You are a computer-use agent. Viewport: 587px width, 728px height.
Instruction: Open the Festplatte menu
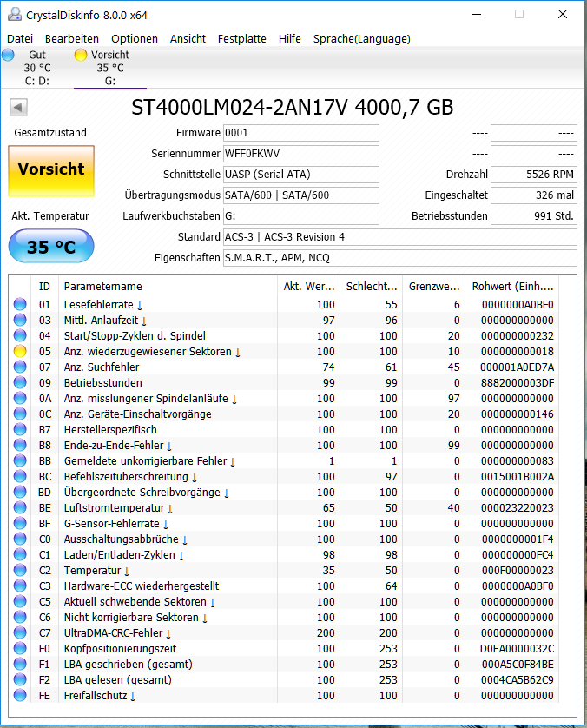242,39
